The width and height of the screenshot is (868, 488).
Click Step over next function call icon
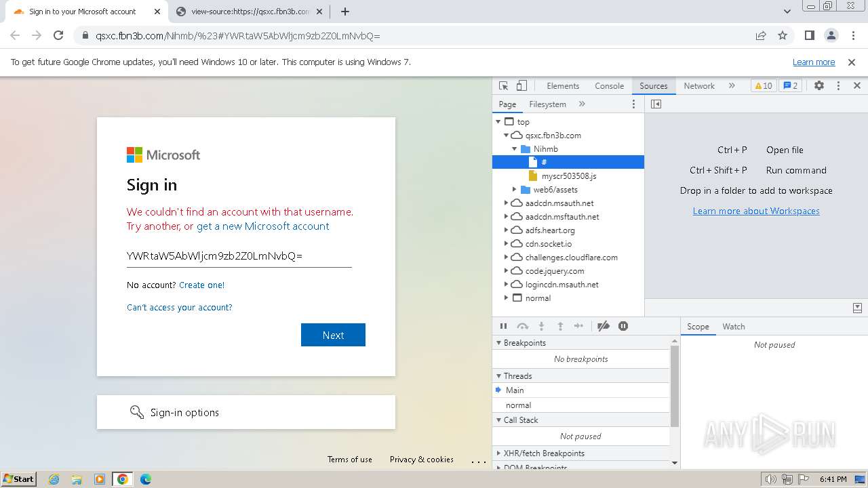(x=522, y=326)
